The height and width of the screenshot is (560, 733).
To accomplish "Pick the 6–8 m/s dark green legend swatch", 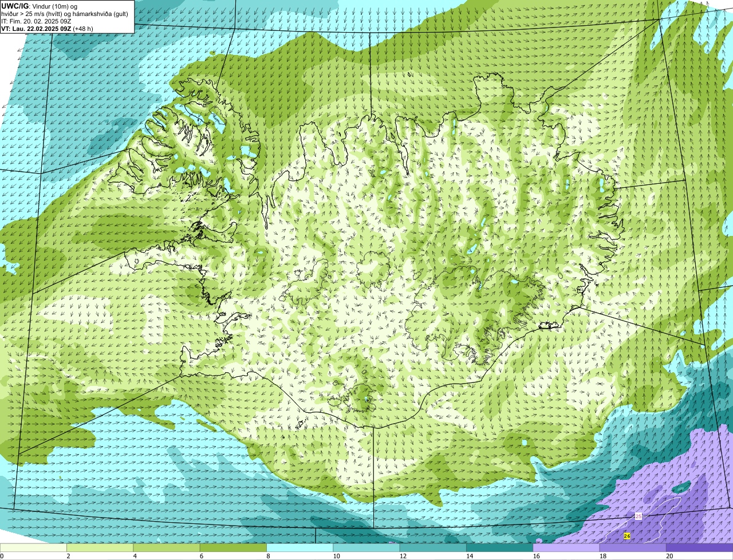I will pyautogui.click(x=233, y=548).
